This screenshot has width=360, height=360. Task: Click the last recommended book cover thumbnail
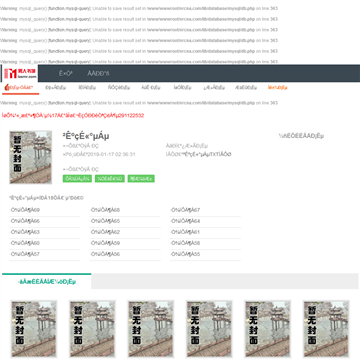pyautogui.click(x=326, y=329)
